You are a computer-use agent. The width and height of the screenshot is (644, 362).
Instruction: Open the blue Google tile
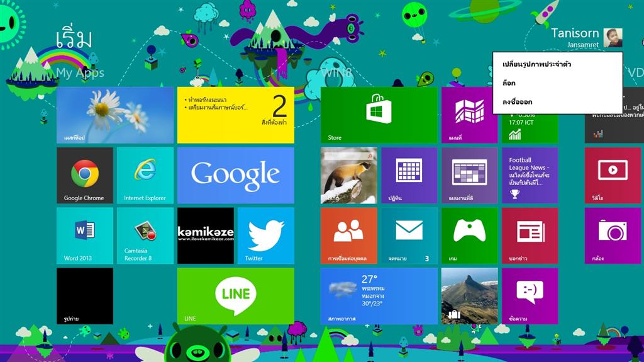click(236, 175)
